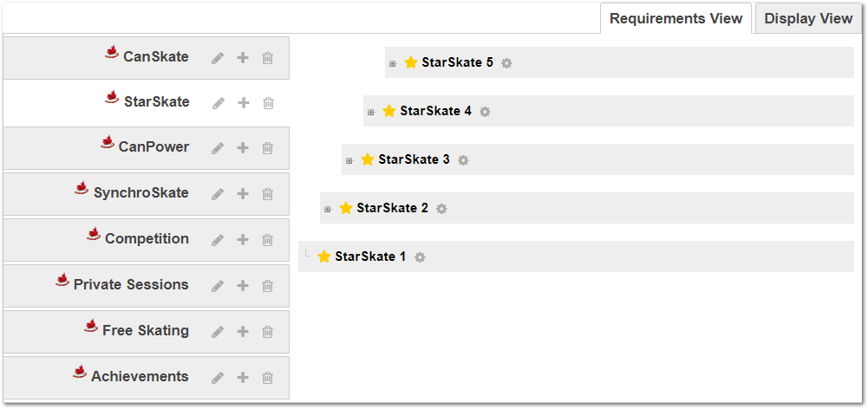The image size is (868, 409).
Task: Open settings gear for StarSkate 5
Action: click(x=507, y=63)
